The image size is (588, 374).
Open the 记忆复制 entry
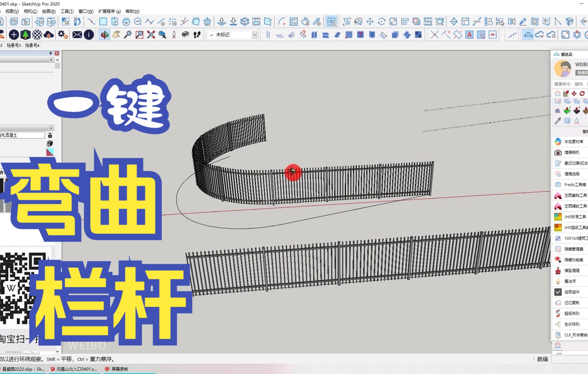point(570,303)
